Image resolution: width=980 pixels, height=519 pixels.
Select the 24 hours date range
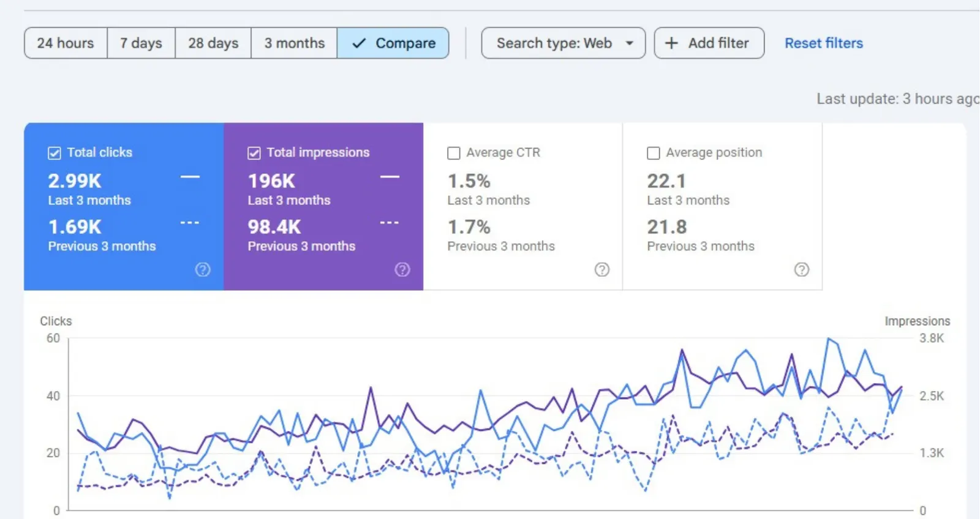pos(66,43)
